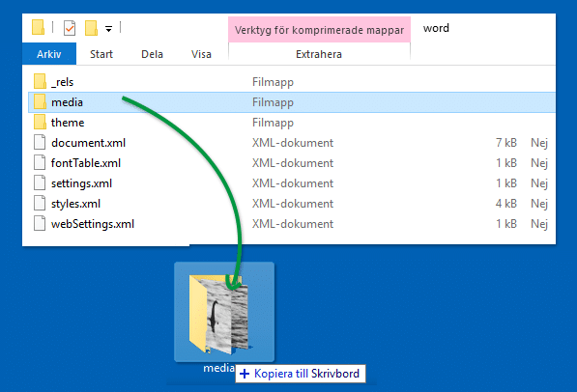
Task: Click the XML-dokument type of settings.xml
Action: pos(293,183)
